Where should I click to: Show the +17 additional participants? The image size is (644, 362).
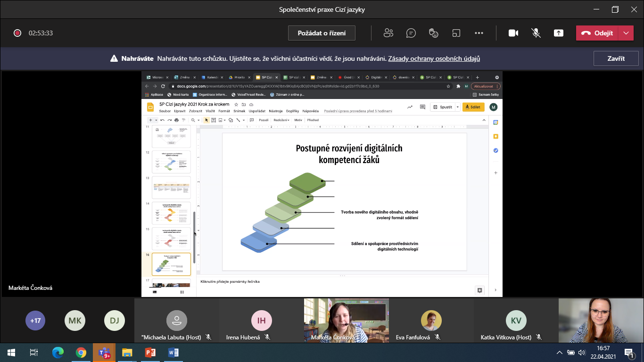pyautogui.click(x=35, y=321)
